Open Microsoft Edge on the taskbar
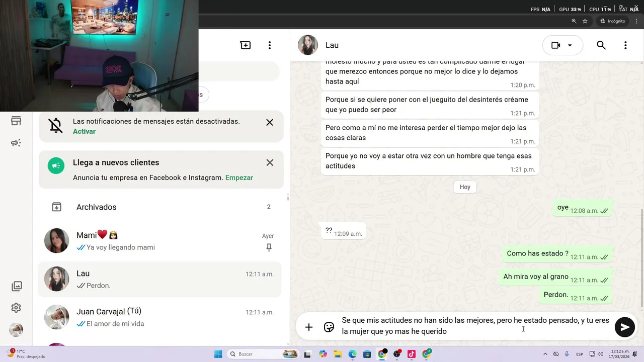This screenshot has height=362, width=644. tap(353, 354)
